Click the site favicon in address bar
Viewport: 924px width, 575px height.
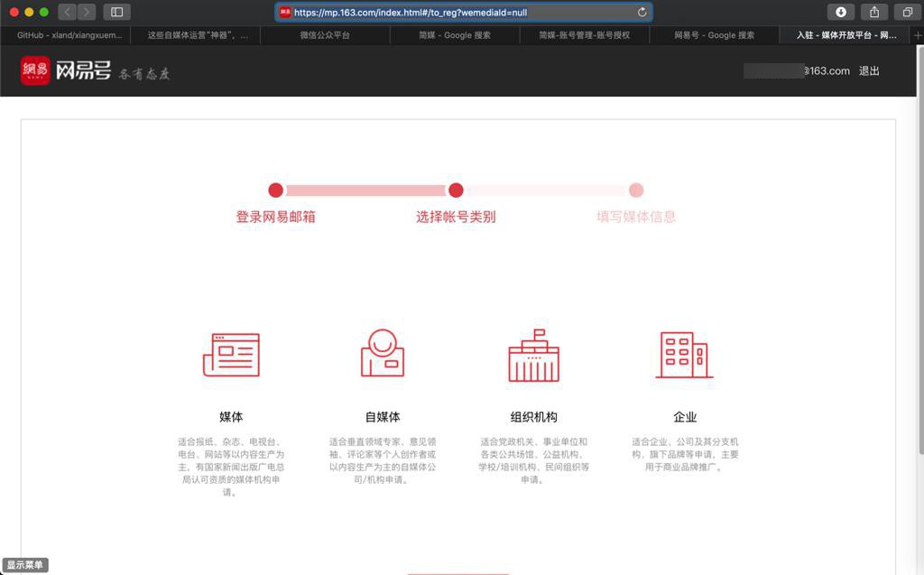(285, 12)
